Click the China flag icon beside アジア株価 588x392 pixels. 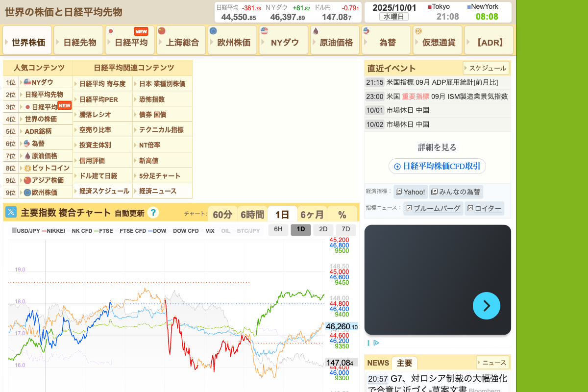point(27,180)
